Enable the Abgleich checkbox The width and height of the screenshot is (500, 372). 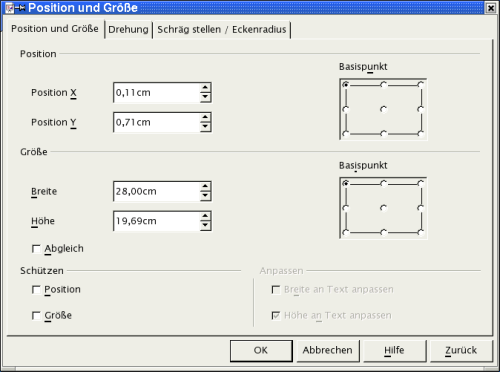click(x=36, y=249)
